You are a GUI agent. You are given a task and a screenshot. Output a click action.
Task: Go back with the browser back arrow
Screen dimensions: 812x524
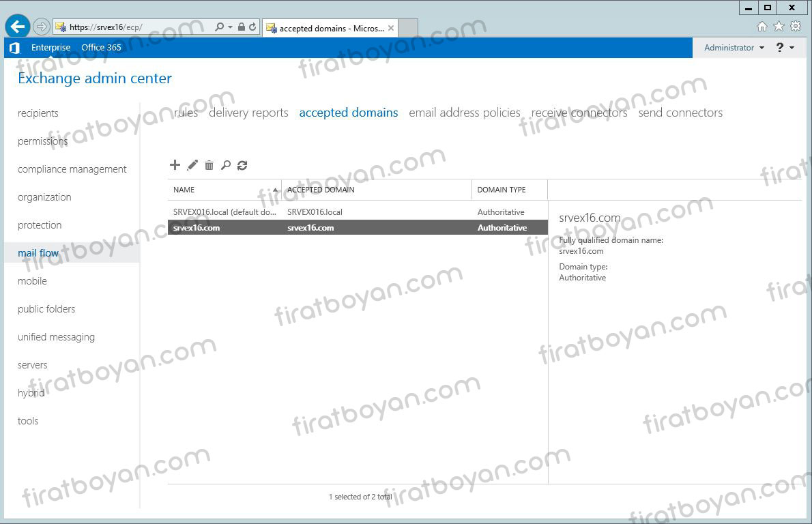(x=18, y=26)
